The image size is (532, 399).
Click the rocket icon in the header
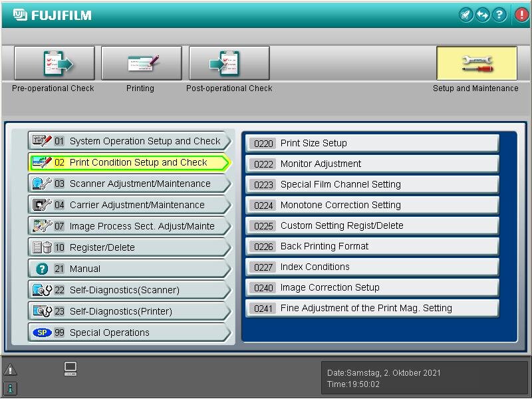466,15
